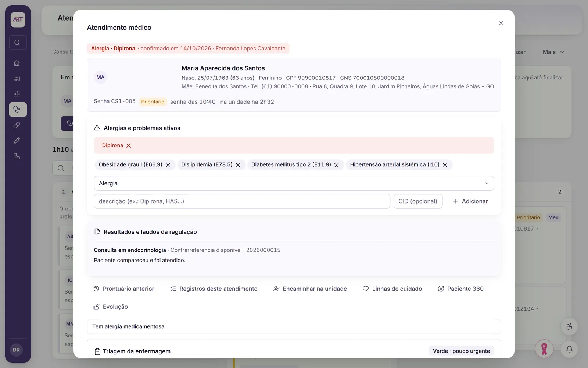Screen dimensions: 588x368
Task: Open the search icon in sidebar
Action: coord(17,43)
